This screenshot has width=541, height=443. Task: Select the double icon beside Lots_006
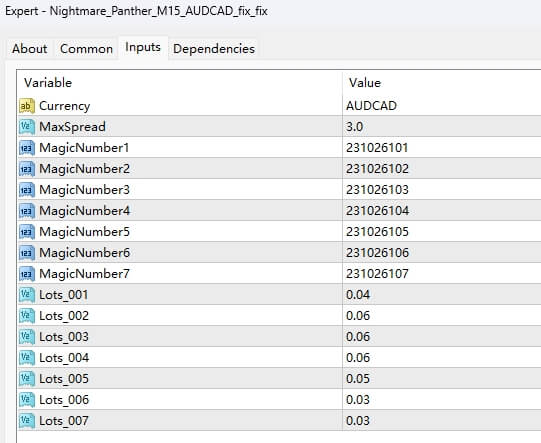(x=27, y=400)
